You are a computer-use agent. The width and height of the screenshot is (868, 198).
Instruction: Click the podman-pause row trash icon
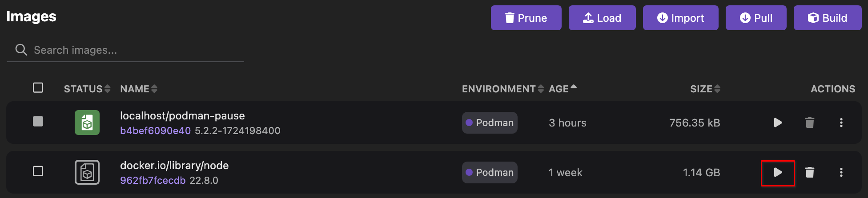click(810, 123)
